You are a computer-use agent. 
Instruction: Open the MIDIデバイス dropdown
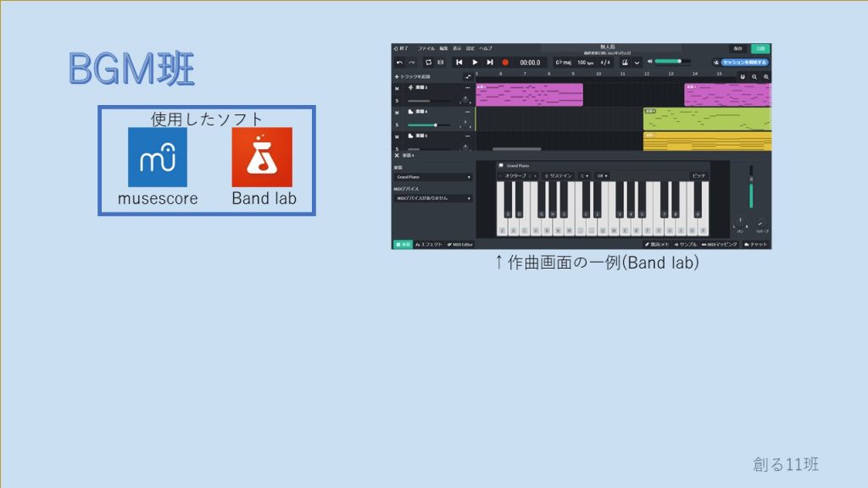[x=433, y=198]
